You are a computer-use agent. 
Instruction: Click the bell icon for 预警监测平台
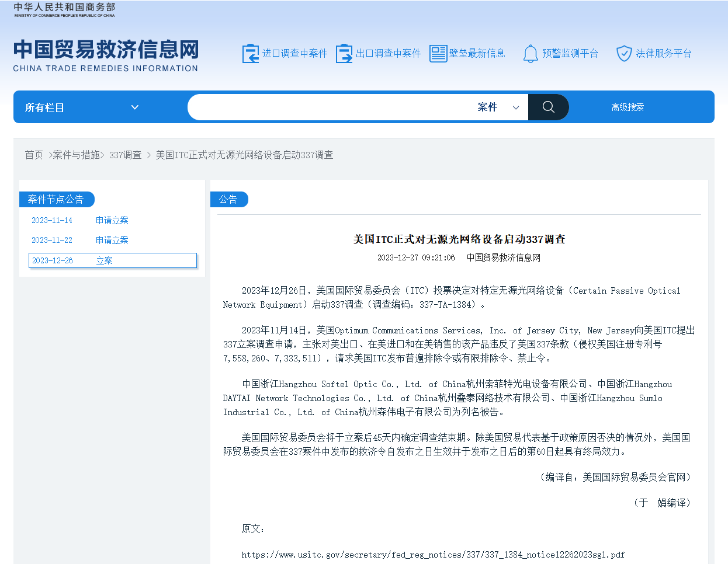(x=530, y=53)
